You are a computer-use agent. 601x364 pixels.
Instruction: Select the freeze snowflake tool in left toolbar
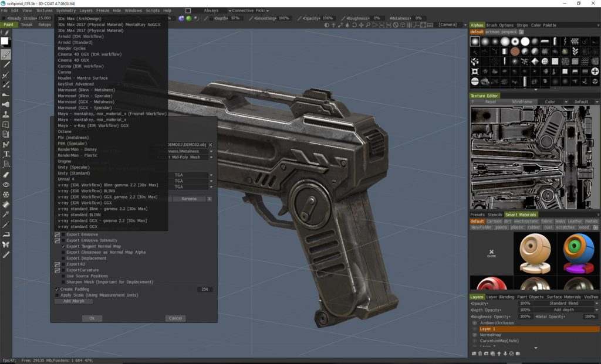point(6,195)
